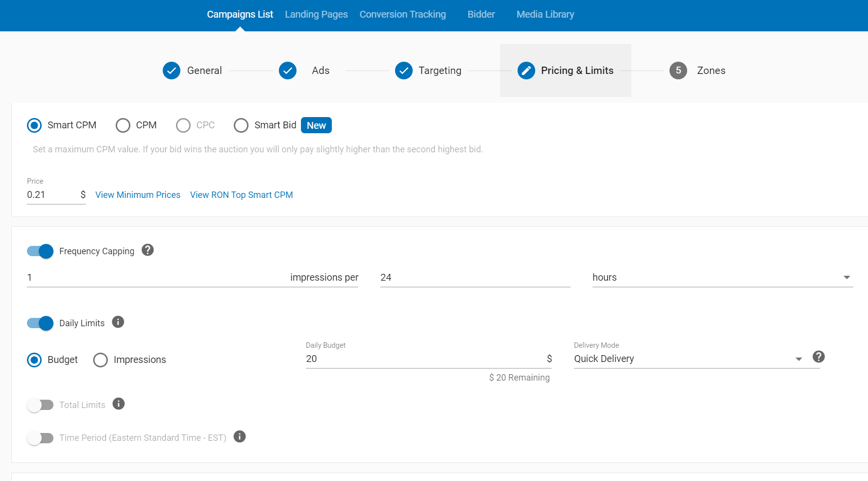Screen dimensions: 868x481
Task: Enable the Total Limits toggle
Action: click(40, 405)
